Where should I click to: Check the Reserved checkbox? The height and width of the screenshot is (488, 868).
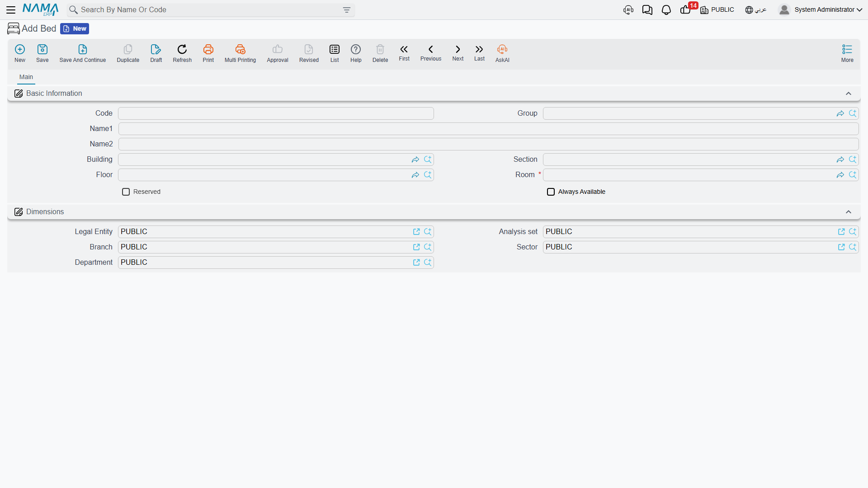tap(126, 192)
